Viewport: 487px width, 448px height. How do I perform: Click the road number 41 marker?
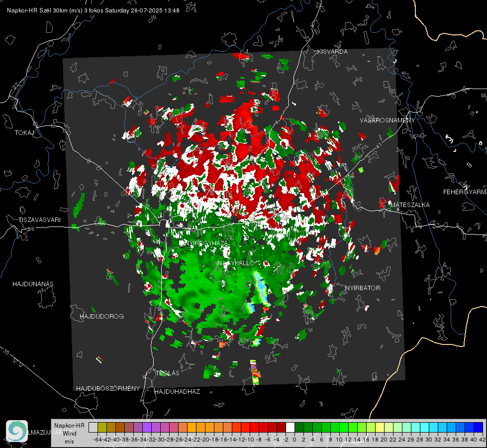click(378, 145)
